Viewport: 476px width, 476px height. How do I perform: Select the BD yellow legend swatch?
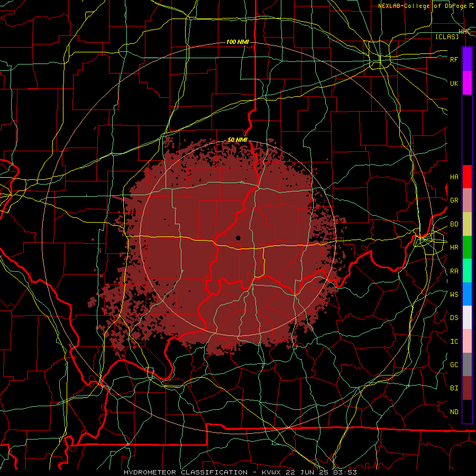467,224
